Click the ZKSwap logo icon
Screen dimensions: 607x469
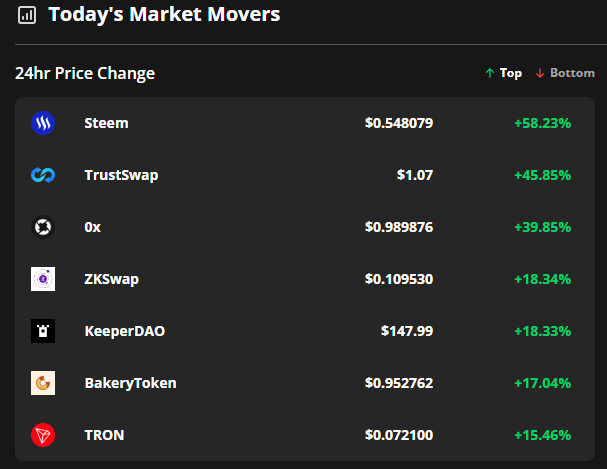tap(43, 279)
